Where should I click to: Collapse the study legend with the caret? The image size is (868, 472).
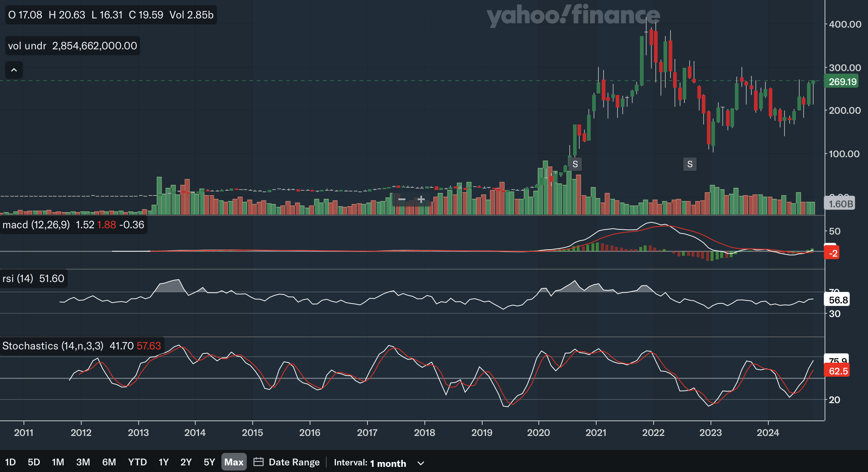click(14, 70)
